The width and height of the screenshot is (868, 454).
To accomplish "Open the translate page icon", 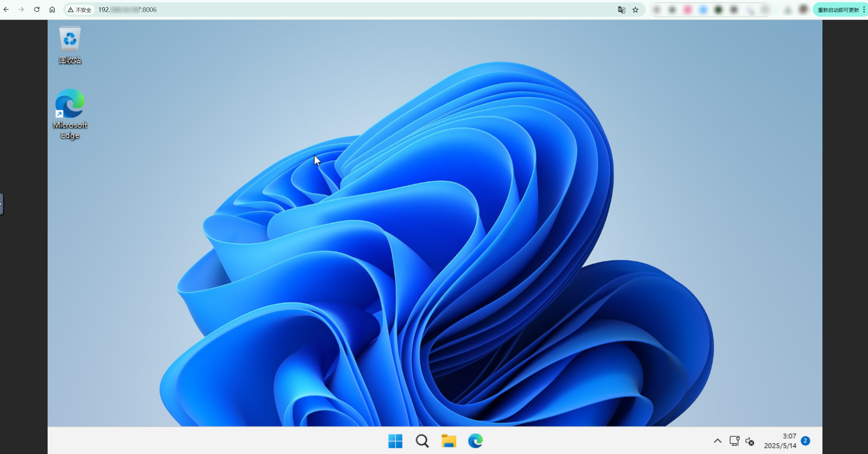I will (x=621, y=10).
